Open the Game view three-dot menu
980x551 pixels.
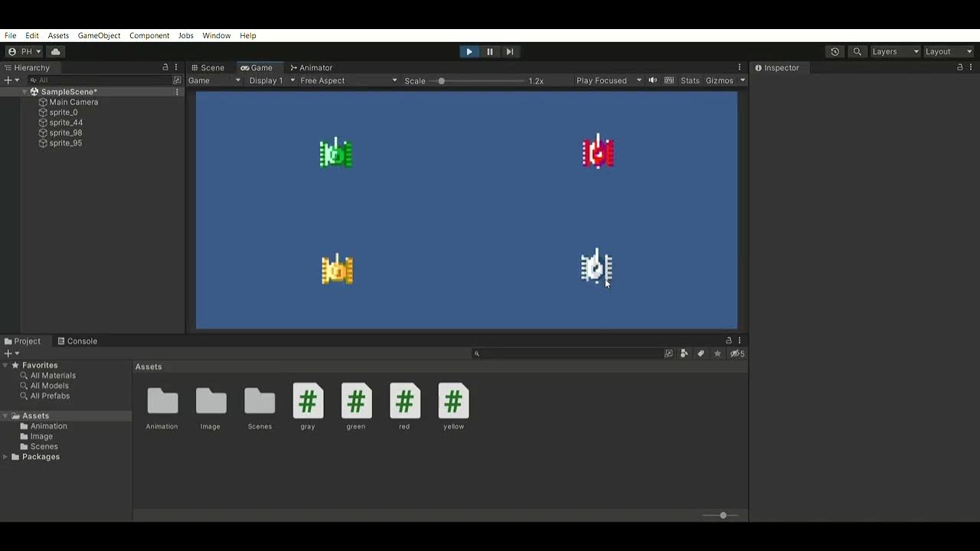[x=740, y=67]
